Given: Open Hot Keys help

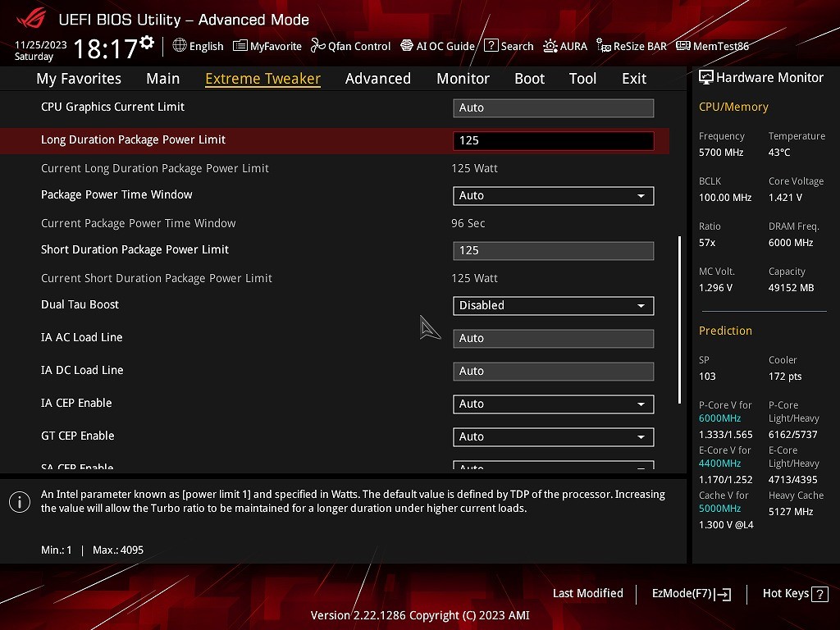Looking at the screenshot, I should [x=795, y=594].
